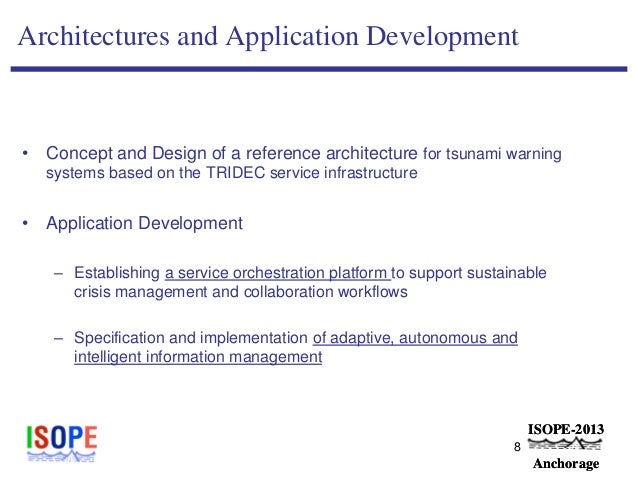Click 'to support sustainable' phrase
This screenshot has width=638, height=479.
tap(469, 273)
